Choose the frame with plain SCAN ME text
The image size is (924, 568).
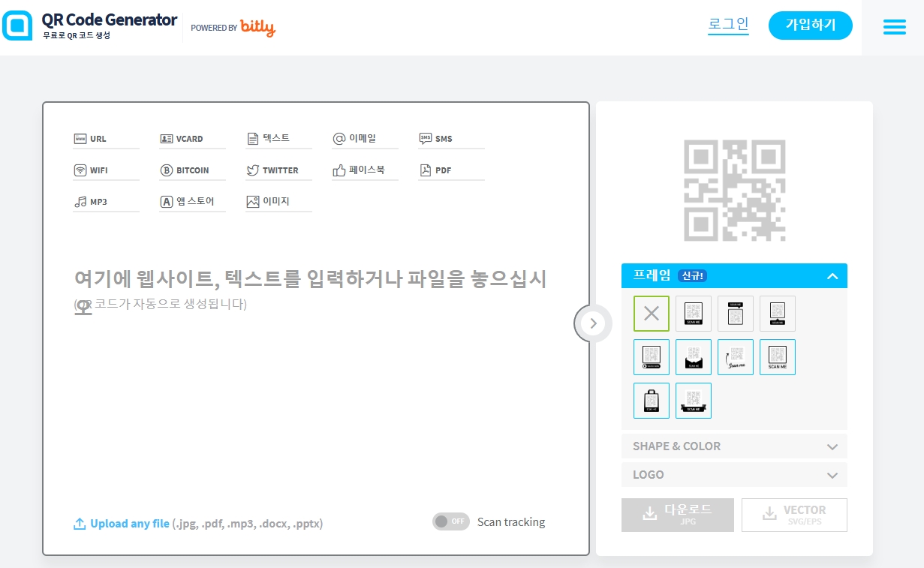click(x=778, y=357)
